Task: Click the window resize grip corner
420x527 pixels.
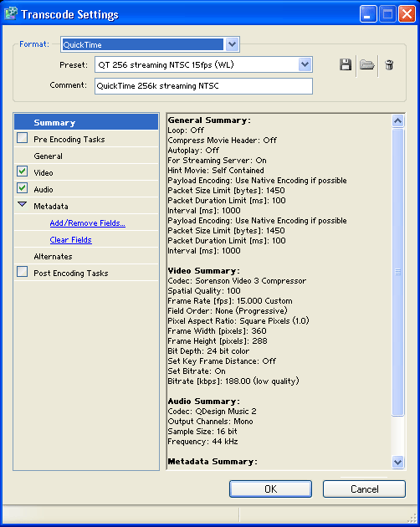Action: pos(413,519)
